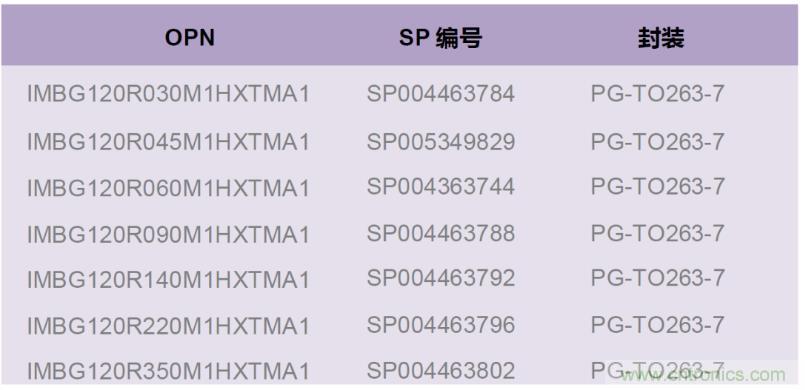Viewport: 805px width, 390px height.
Task: Click SP number SP005349829
Action: (440, 141)
